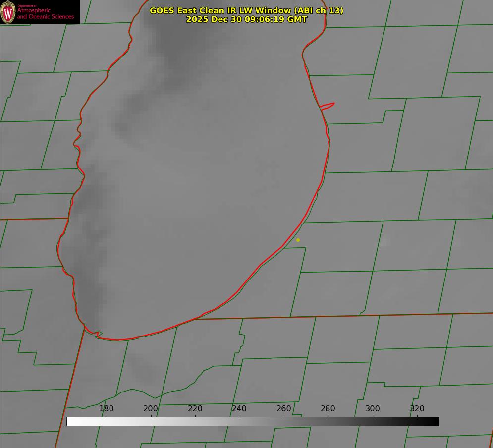The height and width of the screenshot is (448, 493).
Task: Click the 'GOES East Clean IR LW Window' title
Action: [x=247, y=10]
